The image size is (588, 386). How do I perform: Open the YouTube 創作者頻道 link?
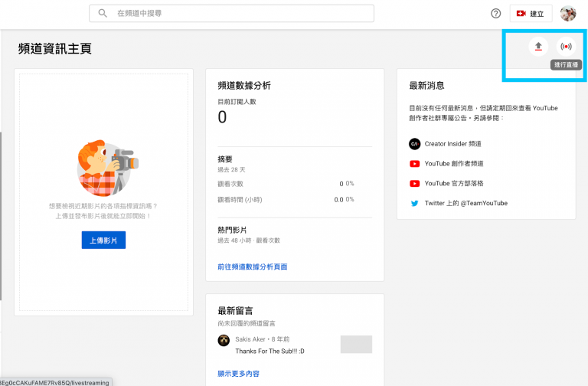click(x=454, y=164)
